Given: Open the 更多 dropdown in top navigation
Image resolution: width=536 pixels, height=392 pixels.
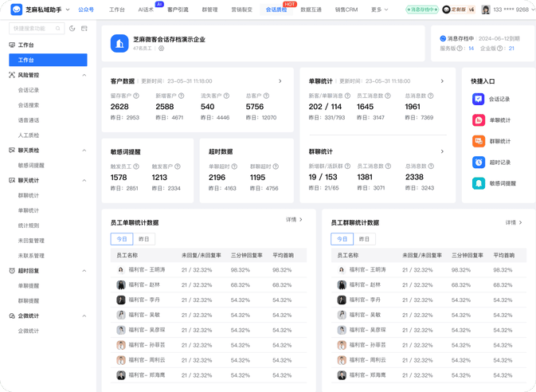Looking at the screenshot, I should pyautogui.click(x=379, y=10).
